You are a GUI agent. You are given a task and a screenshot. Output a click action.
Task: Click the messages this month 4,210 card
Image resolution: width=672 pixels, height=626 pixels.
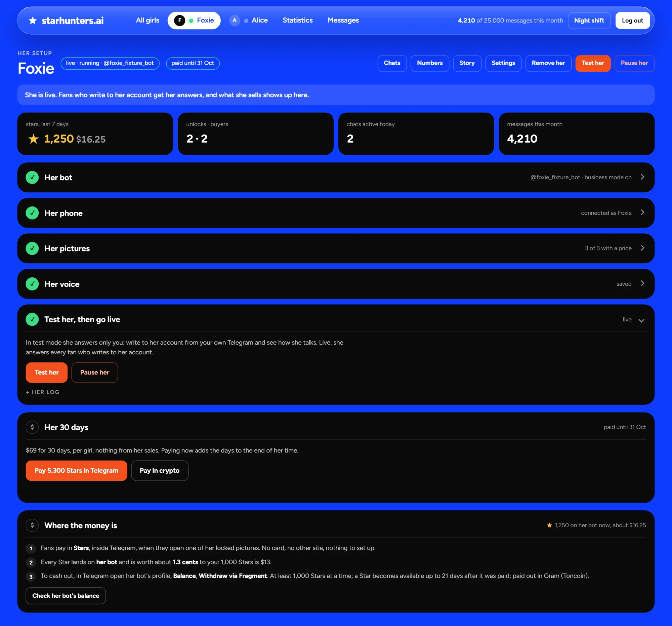[x=576, y=134]
